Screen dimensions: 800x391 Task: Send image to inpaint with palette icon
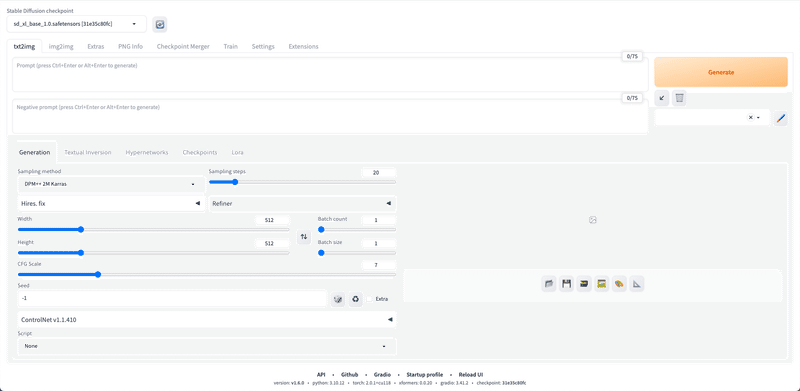point(619,284)
